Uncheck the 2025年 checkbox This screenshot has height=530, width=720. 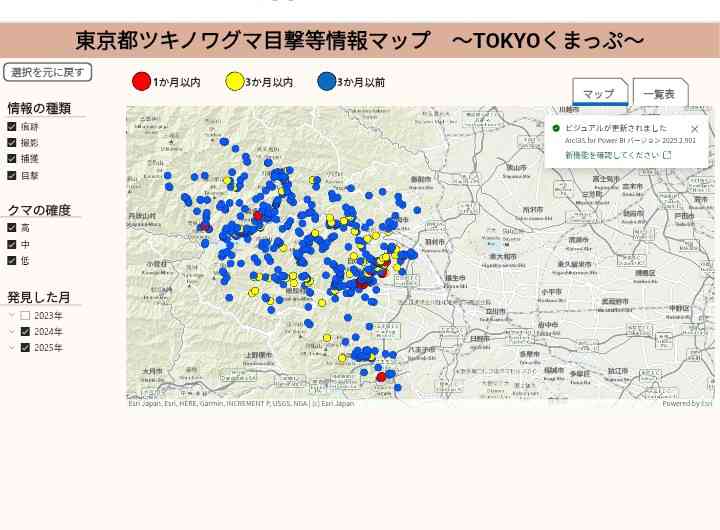tap(25, 348)
